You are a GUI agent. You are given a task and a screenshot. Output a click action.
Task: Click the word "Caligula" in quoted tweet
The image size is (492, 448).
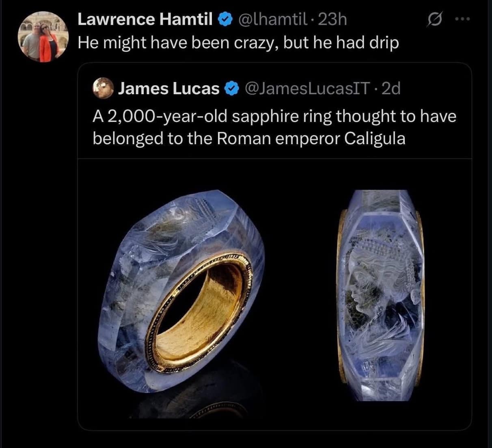(x=375, y=139)
